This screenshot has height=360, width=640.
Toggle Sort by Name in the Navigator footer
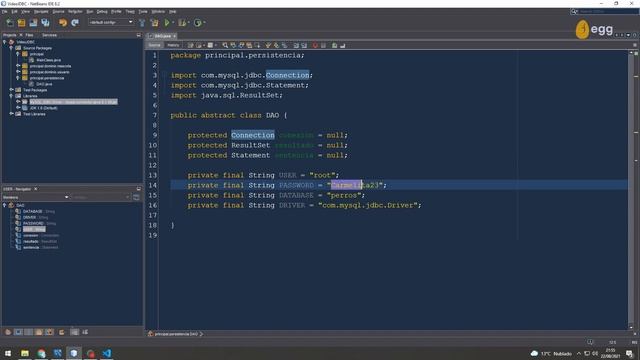click(75, 332)
